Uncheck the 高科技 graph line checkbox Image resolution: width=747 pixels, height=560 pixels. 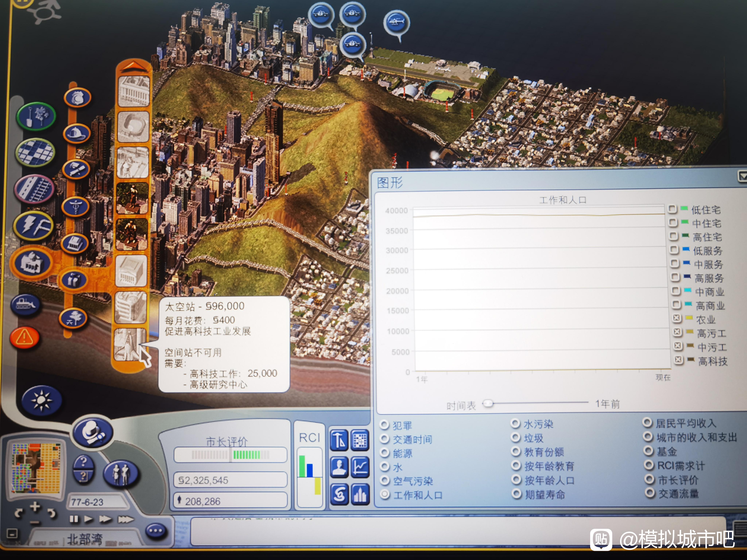(678, 360)
